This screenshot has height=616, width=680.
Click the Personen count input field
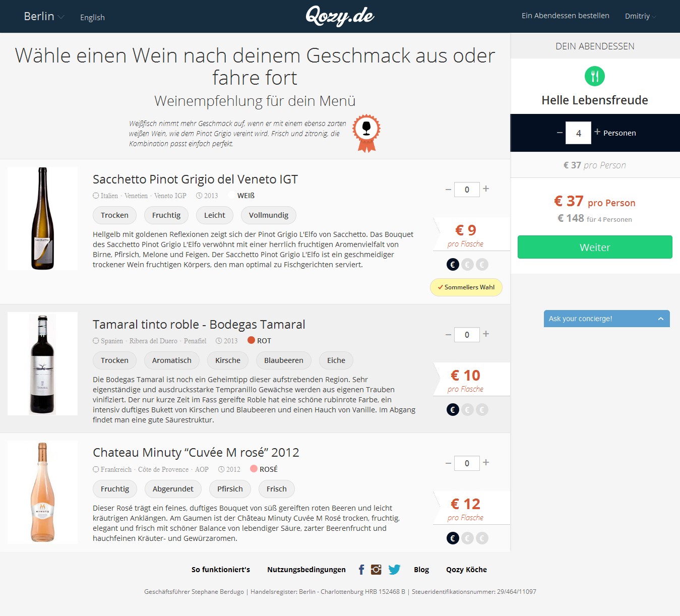tap(578, 133)
